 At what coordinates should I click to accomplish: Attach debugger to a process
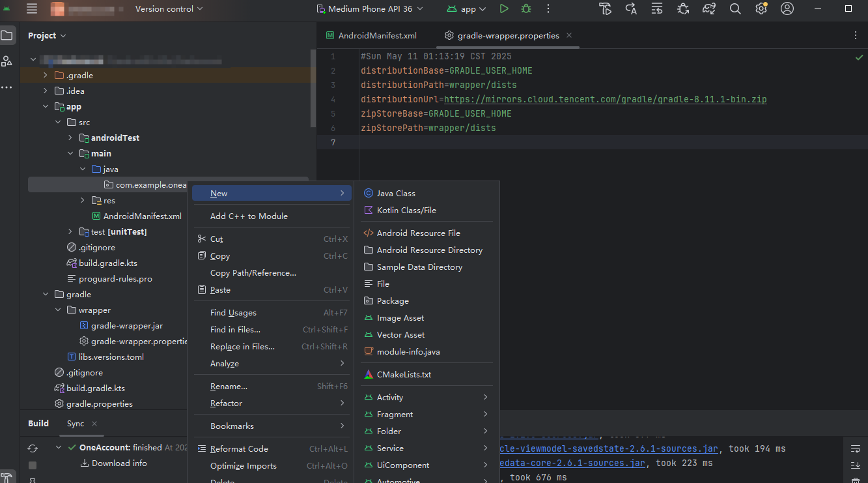(683, 10)
